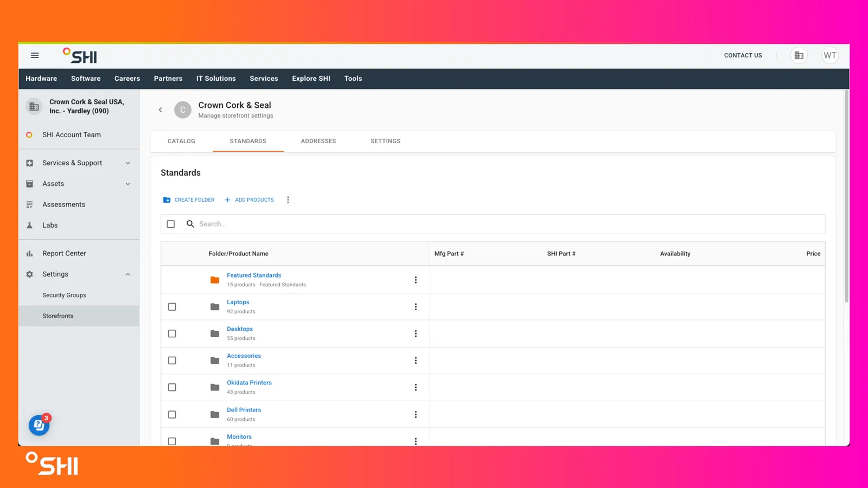
Task: Check the Accessories folder checkbox
Action: [x=172, y=361]
